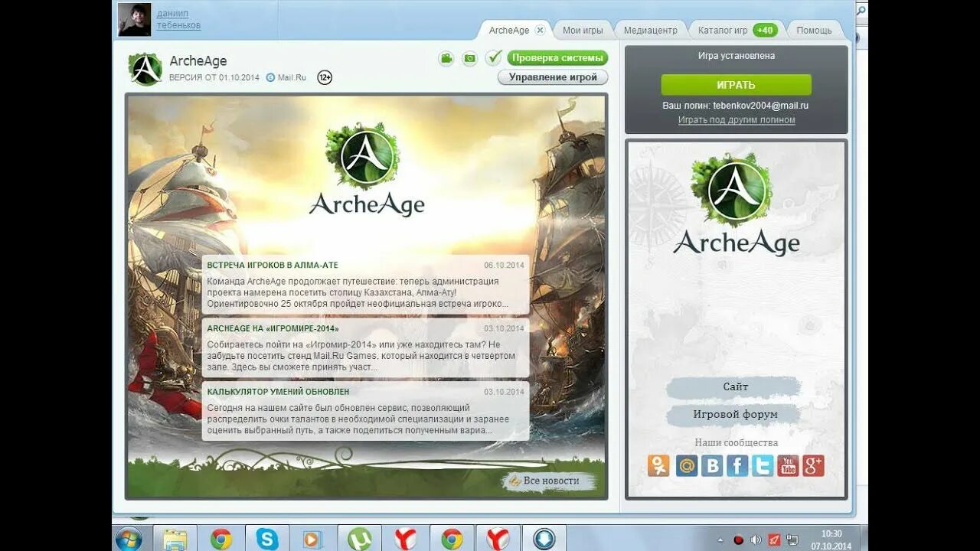Open news ВСТРЕЧА ИГРОКОВ В АЛМА-АТЕ
Screen dimensions: 980x551
[x=273, y=266]
